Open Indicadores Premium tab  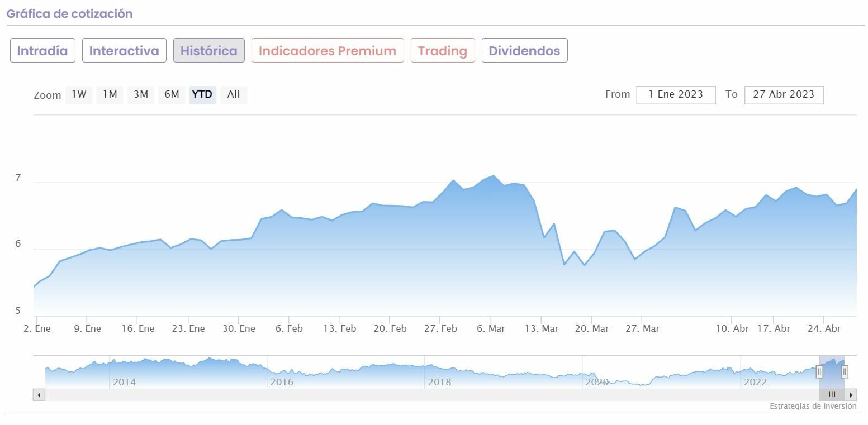pos(328,50)
